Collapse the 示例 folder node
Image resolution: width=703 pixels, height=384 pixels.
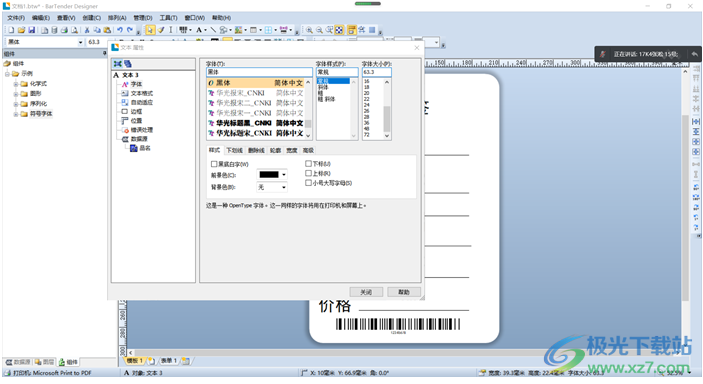point(8,74)
